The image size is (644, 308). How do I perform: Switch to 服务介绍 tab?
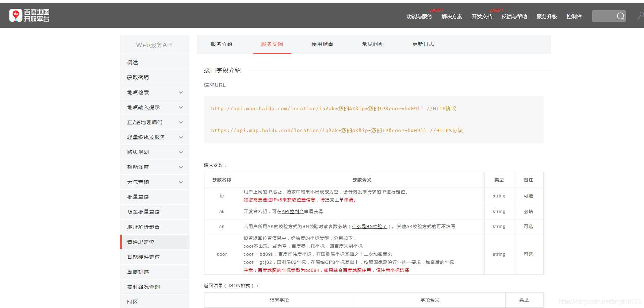click(x=221, y=44)
